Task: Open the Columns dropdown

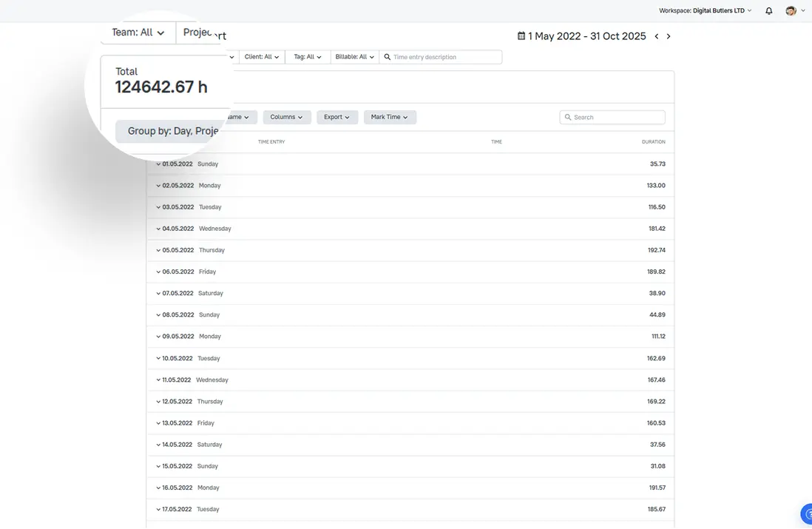Action: point(287,117)
